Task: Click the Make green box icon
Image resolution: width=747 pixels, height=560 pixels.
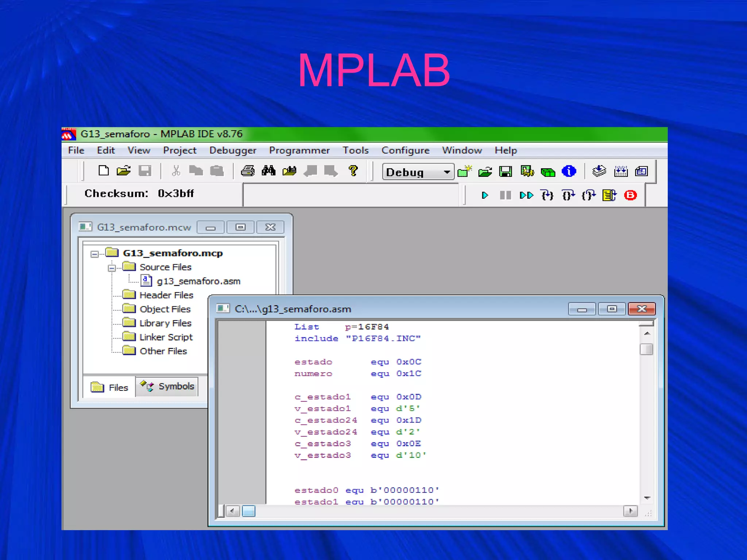Action: (x=548, y=172)
